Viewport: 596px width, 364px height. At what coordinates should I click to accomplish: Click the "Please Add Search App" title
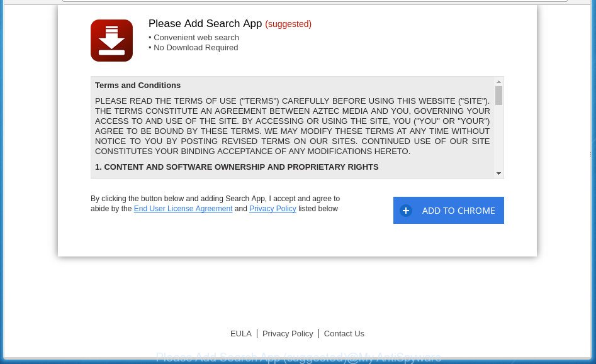pyautogui.click(x=205, y=23)
